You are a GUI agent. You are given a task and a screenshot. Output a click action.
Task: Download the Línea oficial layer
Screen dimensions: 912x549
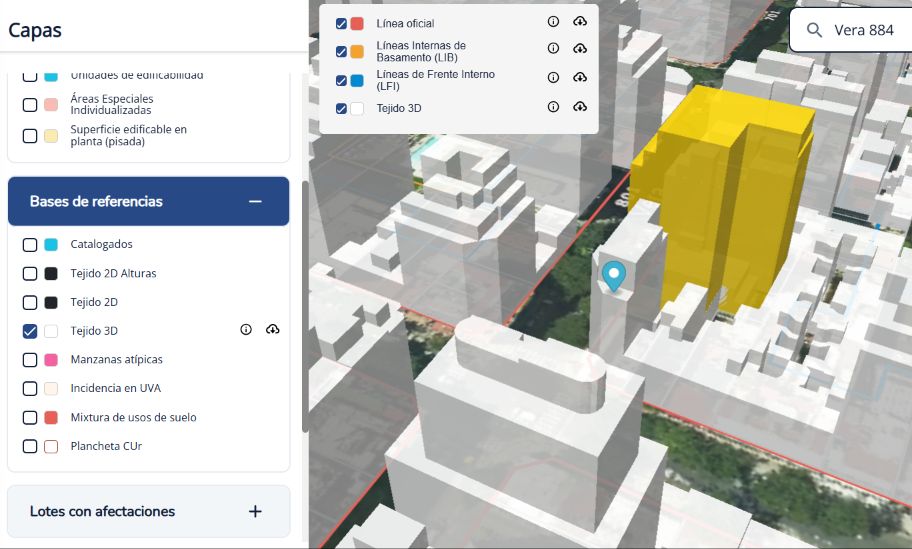click(x=579, y=22)
